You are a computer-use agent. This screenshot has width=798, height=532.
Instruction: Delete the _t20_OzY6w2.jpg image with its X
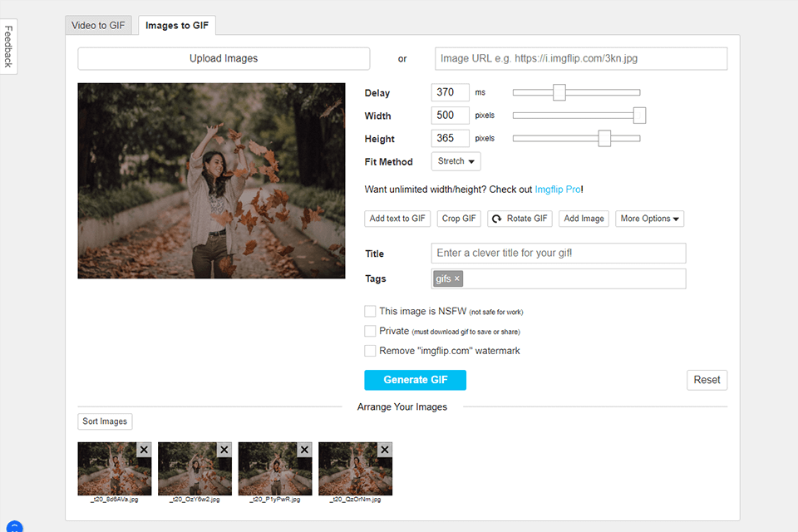224,449
